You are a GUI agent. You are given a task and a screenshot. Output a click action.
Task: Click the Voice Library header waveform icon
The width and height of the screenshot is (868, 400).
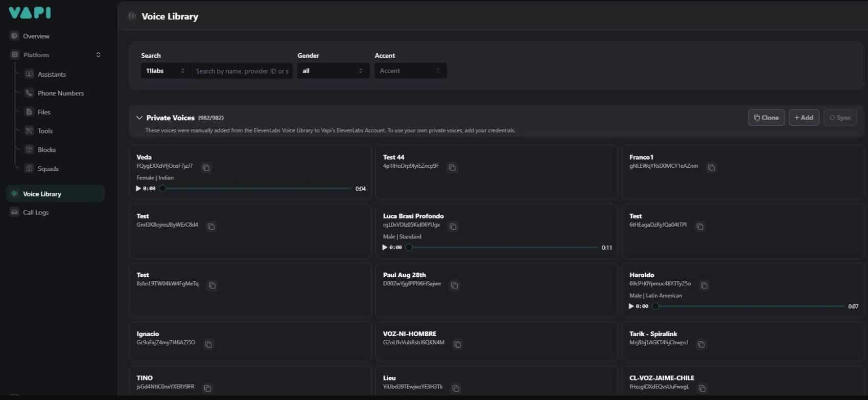pyautogui.click(x=132, y=16)
